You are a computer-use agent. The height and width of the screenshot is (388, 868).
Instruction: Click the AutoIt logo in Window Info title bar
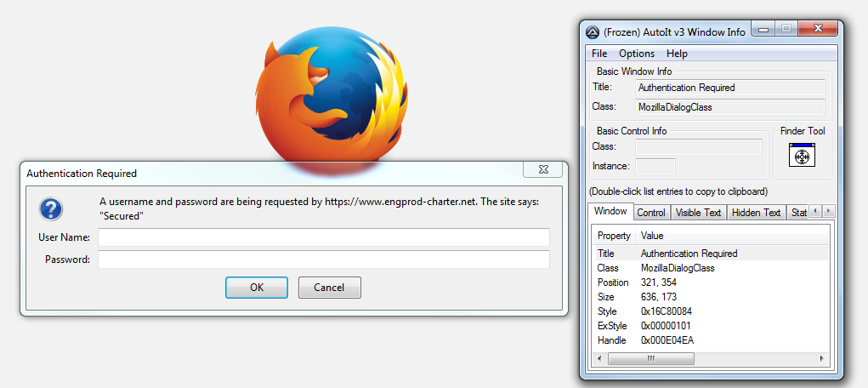click(593, 32)
